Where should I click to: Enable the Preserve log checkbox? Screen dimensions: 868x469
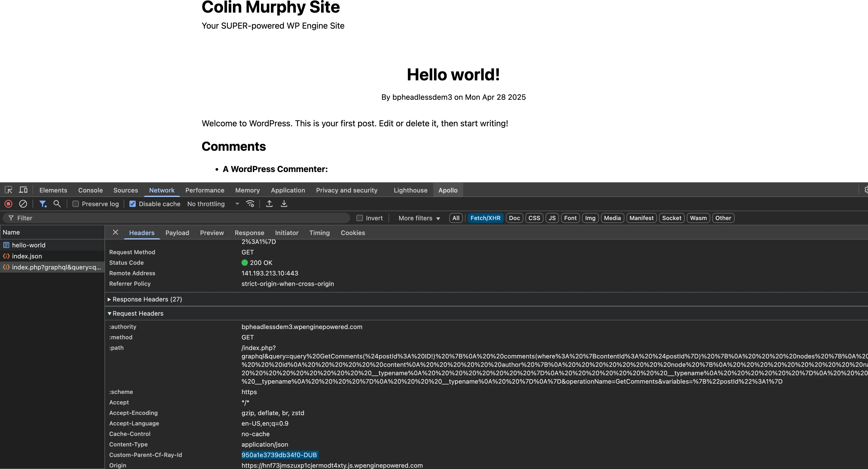[x=76, y=204]
